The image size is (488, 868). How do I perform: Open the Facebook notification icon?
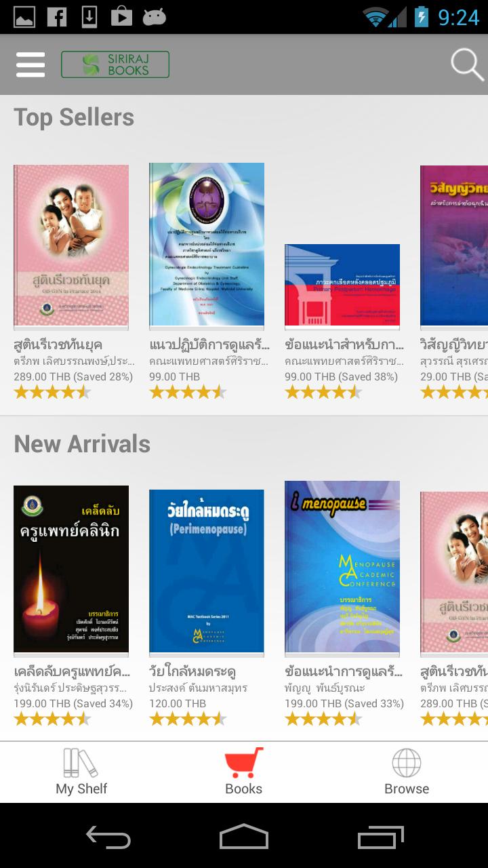pyautogui.click(x=57, y=17)
